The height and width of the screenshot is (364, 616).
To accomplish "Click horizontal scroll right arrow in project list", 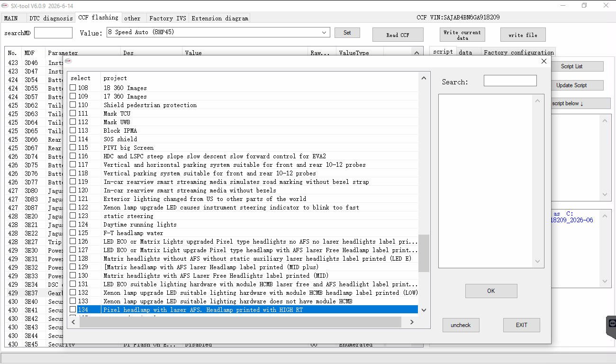I will pos(412,322).
